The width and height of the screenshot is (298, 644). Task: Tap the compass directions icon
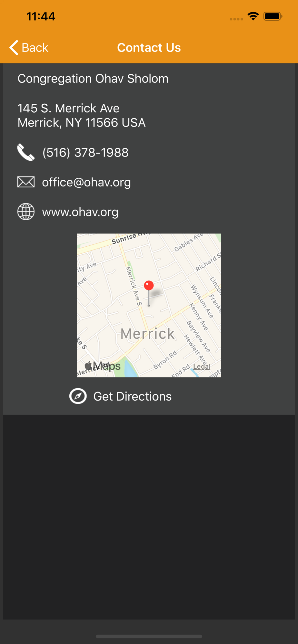78,396
